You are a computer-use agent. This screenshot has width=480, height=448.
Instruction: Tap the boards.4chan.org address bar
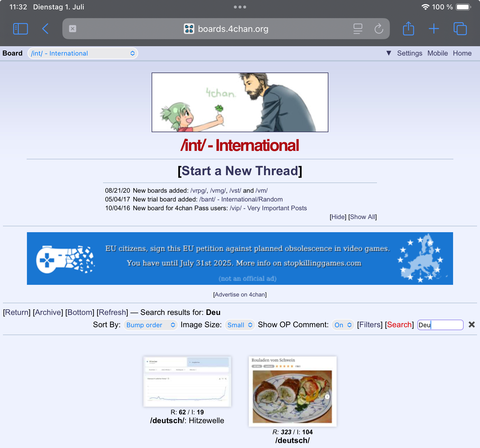[x=226, y=29]
